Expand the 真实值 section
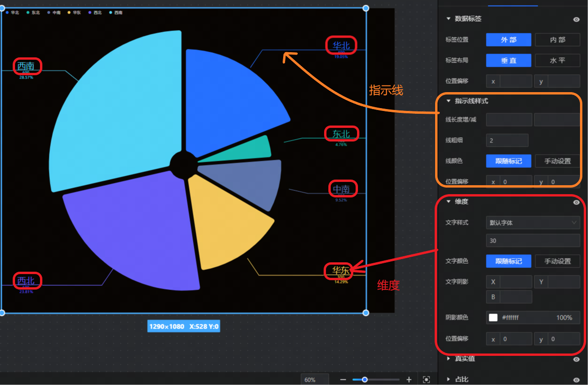Image resolution: width=588 pixels, height=385 pixels. coord(448,359)
